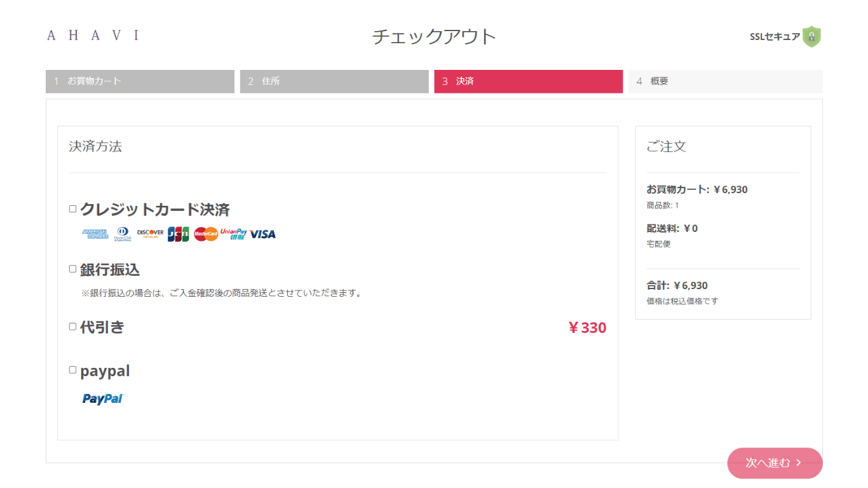Image resolution: width=868 pixels, height=488 pixels.
Task: Click the Diners Club card icon
Action: (122, 234)
